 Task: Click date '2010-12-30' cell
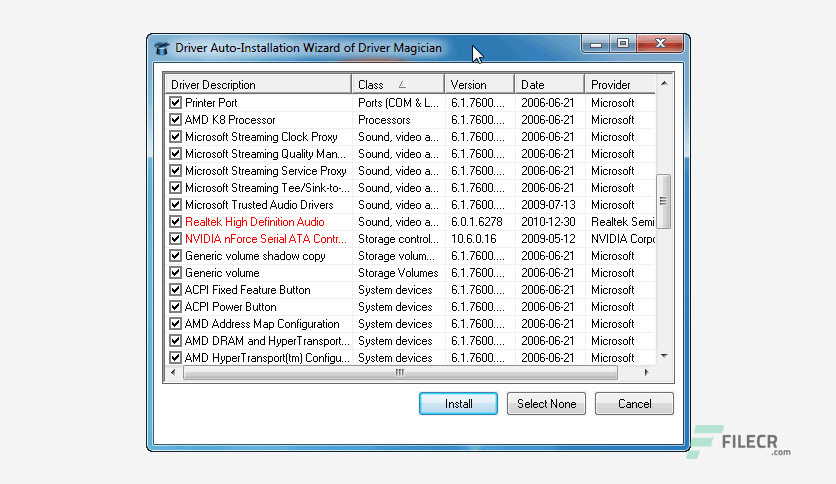click(x=548, y=222)
